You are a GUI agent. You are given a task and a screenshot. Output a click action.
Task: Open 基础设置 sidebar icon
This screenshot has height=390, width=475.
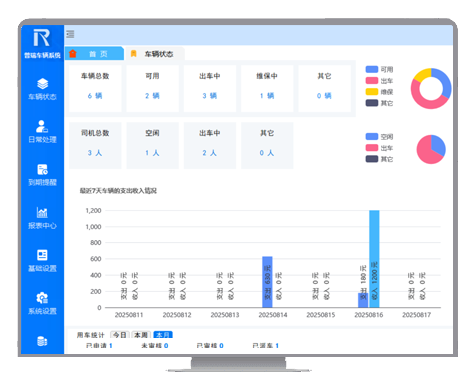[x=42, y=255]
